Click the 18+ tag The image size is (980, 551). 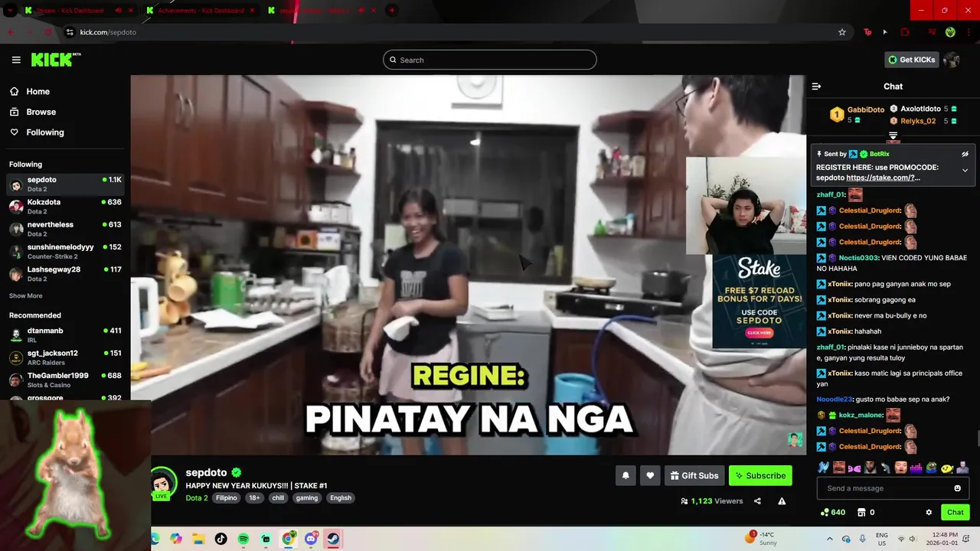coord(254,497)
